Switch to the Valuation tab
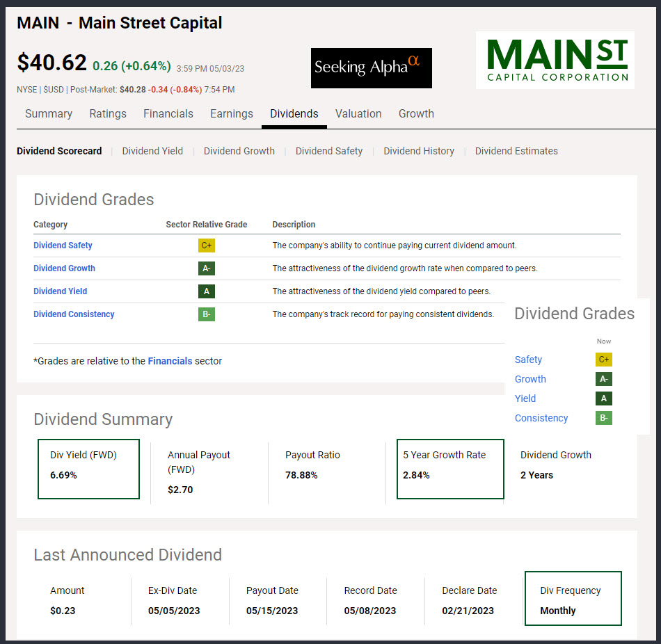Image resolution: width=661 pixels, height=644 pixels. tap(358, 114)
